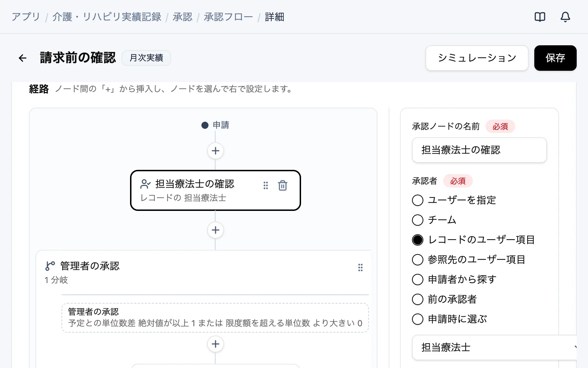Go back with the left arrow
This screenshot has height=368, width=588.
(23, 58)
